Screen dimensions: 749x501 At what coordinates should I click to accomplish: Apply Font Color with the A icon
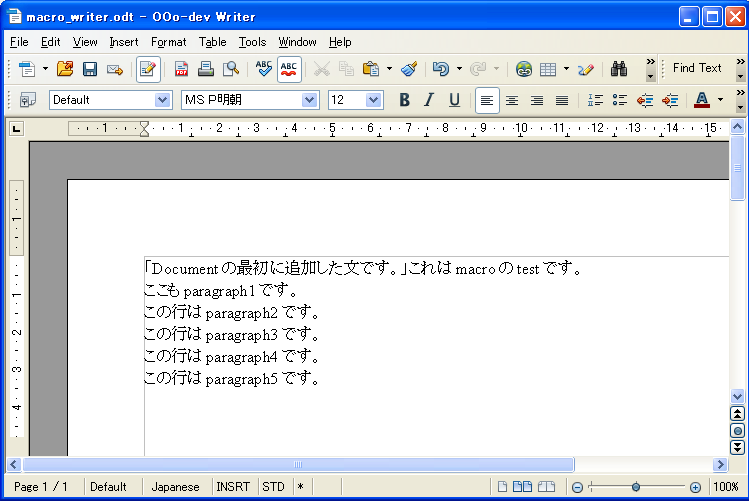[702, 100]
